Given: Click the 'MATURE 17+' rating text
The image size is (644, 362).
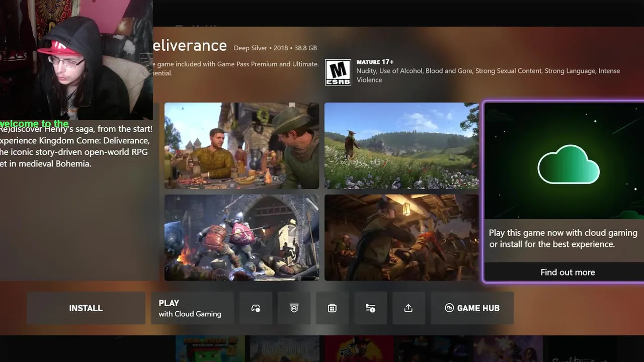Looking at the screenshot, I should (x=375, y=62).
